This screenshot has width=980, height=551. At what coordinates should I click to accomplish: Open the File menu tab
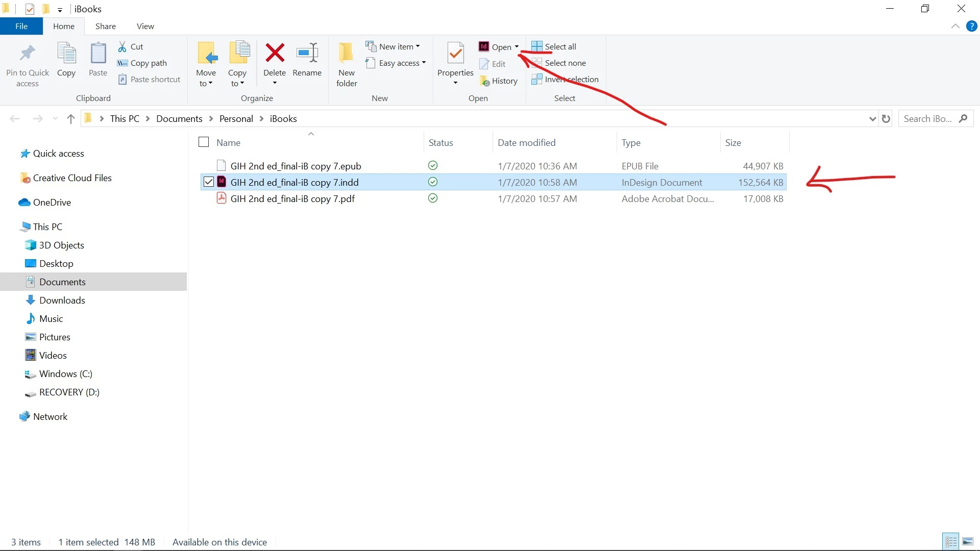click(21, 26)
